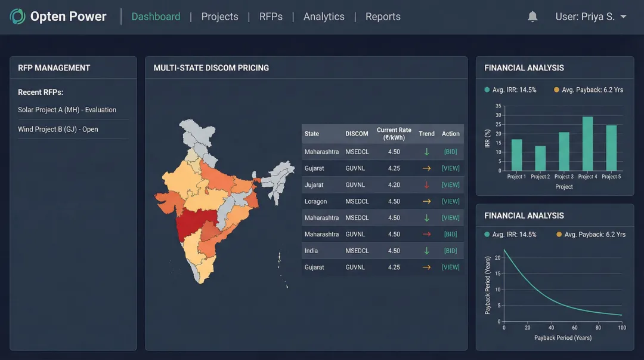Click the yellow flat trend arrow in Gujarat GUVNL row
Image resolution: width=644 pixels, height=360 pixels.
coord(426,168)
